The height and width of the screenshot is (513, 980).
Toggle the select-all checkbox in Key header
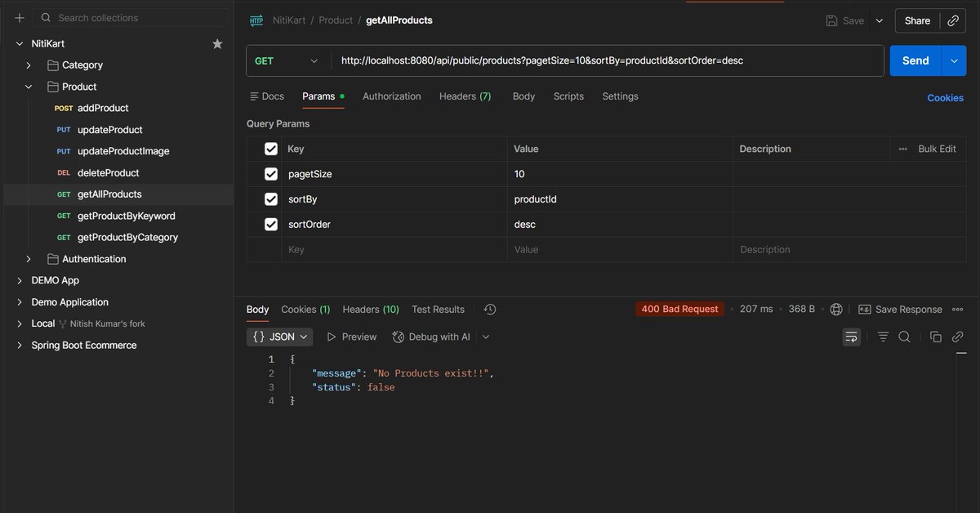tap(271, 149)
